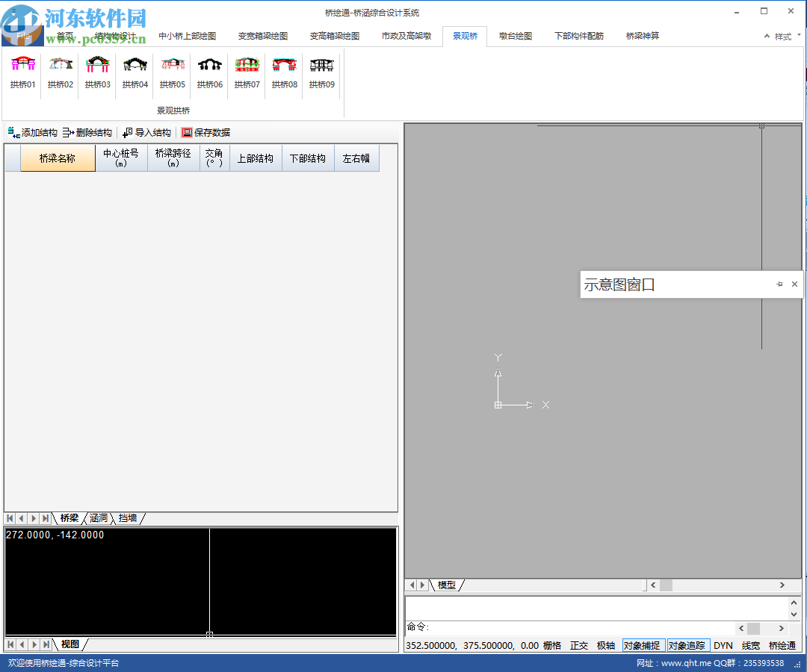This screenshot has height=672, width=807.
Task: Select the 模型 model tab
Action: coord(446,585)
